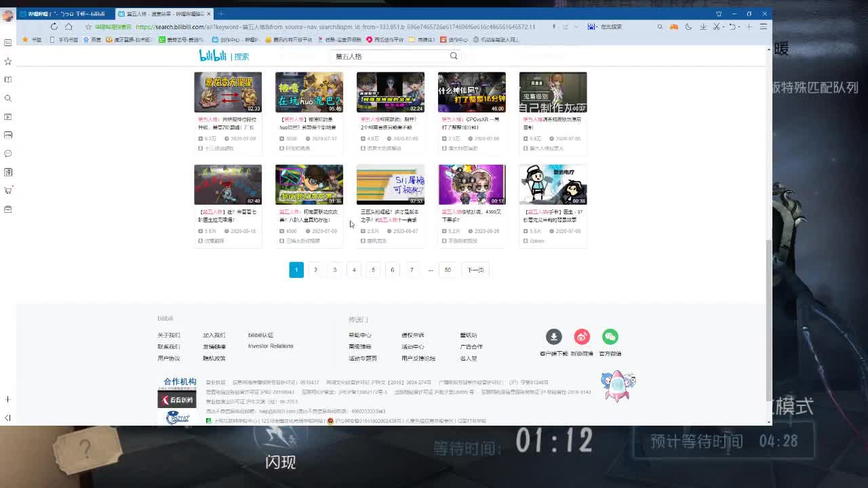Open the Investor Relations footer link
The height and width of the screenshot is (488, 868).
pos(271,346)
